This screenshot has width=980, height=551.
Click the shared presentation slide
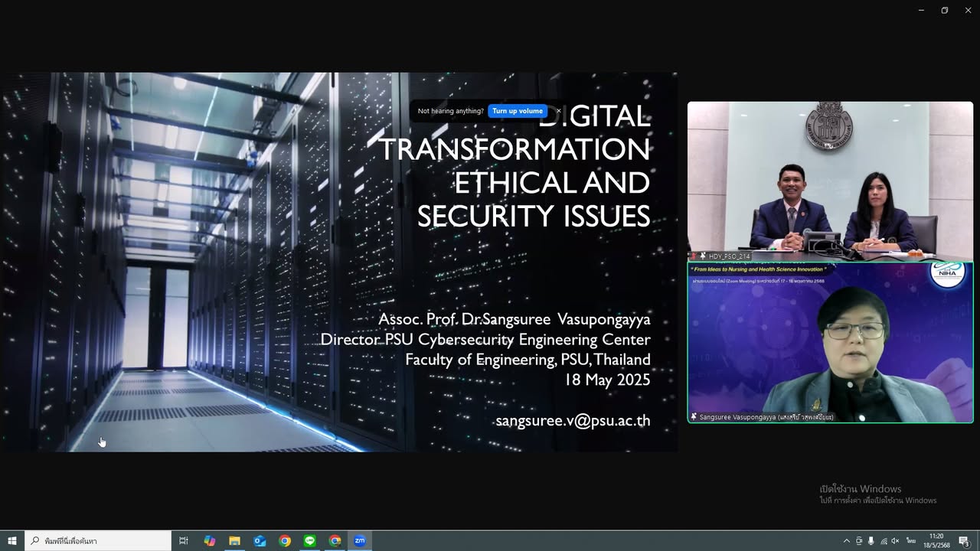[x=338, y=262]
